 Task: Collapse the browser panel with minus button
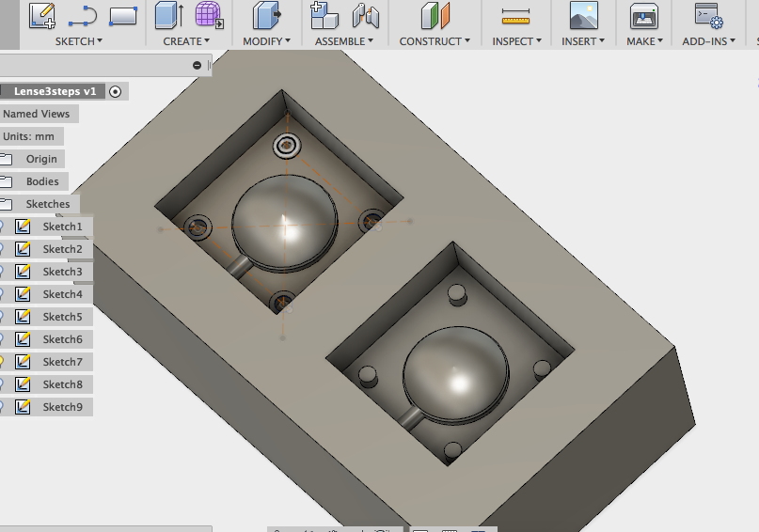point(197,65)
